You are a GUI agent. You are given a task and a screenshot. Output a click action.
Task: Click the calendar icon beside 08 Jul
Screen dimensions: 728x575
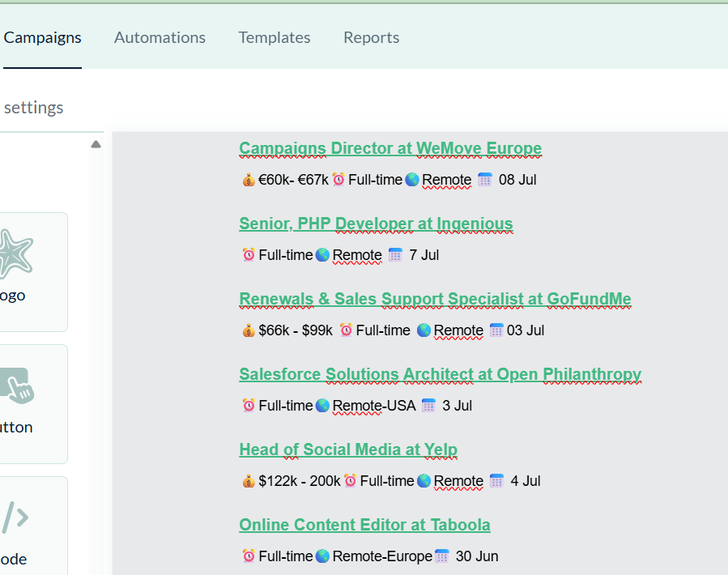[x=485, y=180]
